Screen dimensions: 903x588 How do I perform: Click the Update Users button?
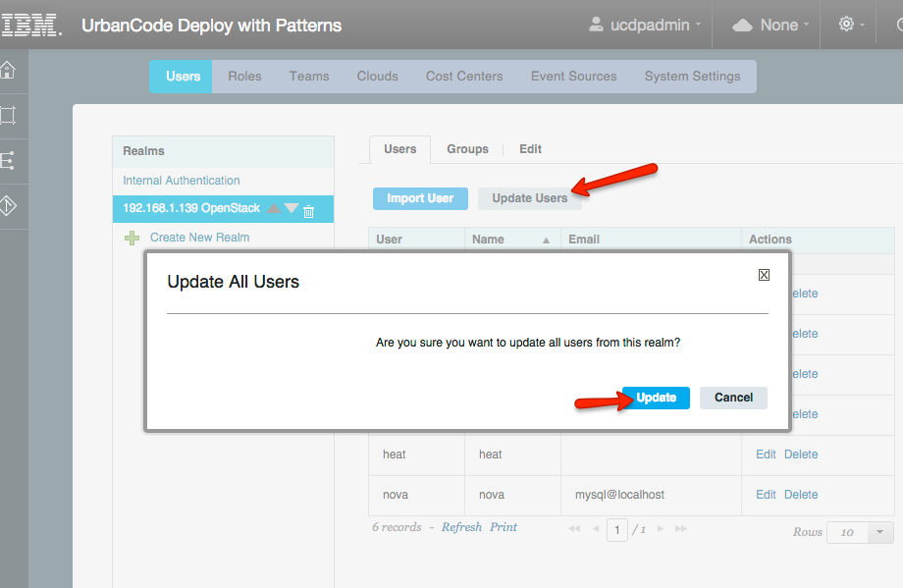[530, 198]
